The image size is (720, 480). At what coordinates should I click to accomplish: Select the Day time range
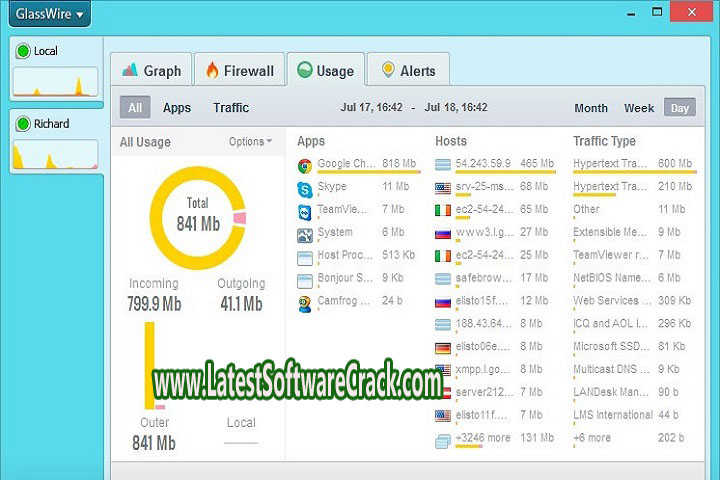(680, 108)
